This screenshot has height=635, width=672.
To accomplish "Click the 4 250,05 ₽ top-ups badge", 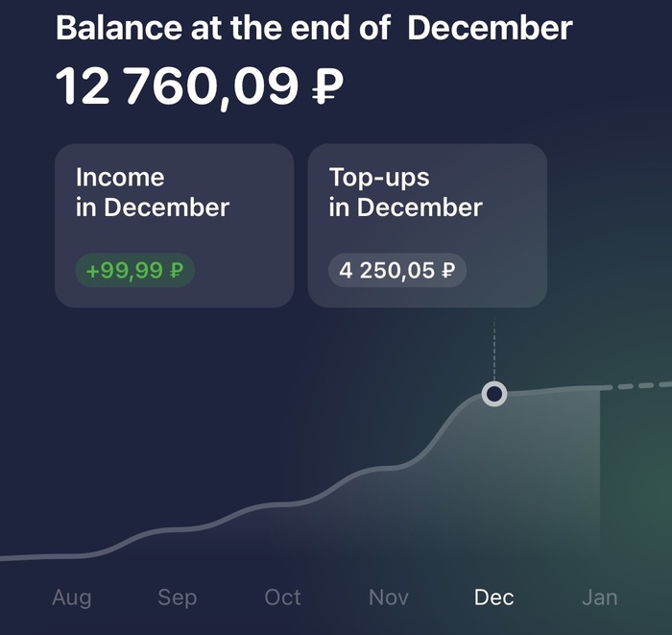I will point(397,271).
